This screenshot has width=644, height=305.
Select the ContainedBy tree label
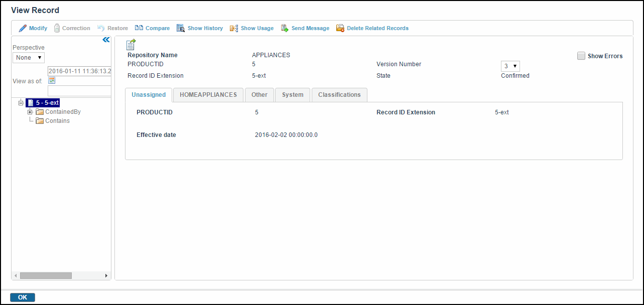point(63,112)
